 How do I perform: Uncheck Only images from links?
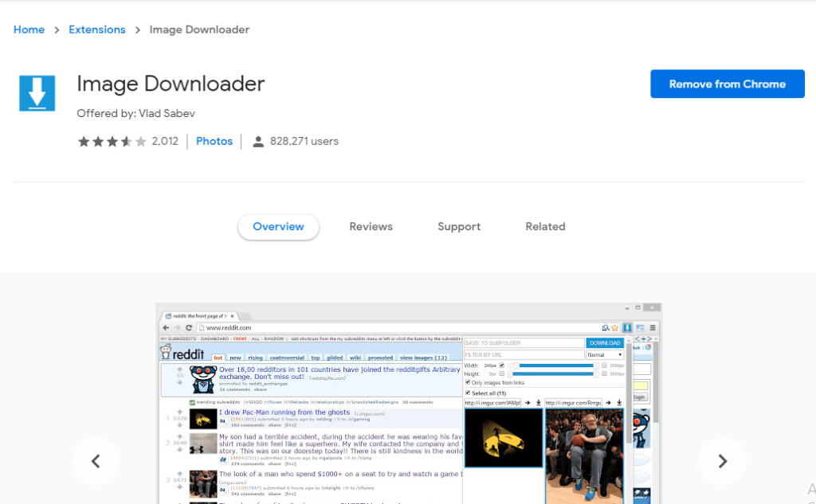click(468, 382)
